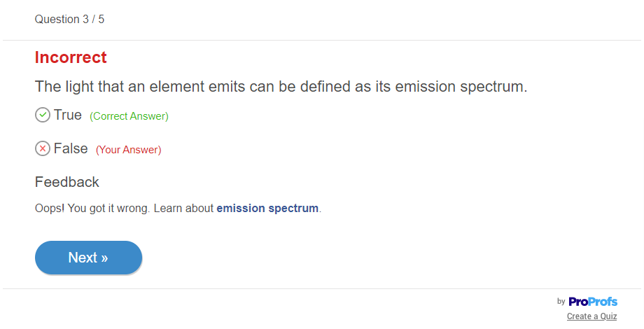Screen dimensions: 644x329
Task: Select the False answer option text
Action: (71, 148)
